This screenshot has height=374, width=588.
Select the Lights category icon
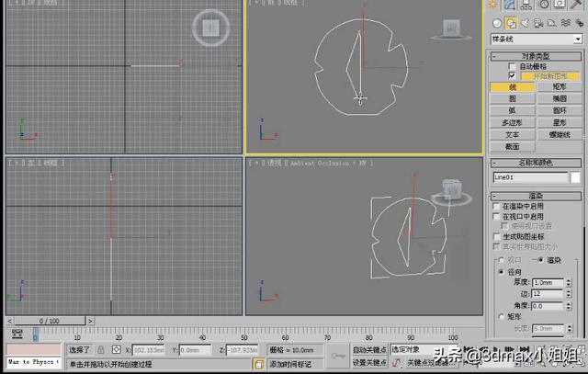pos(525,23)
